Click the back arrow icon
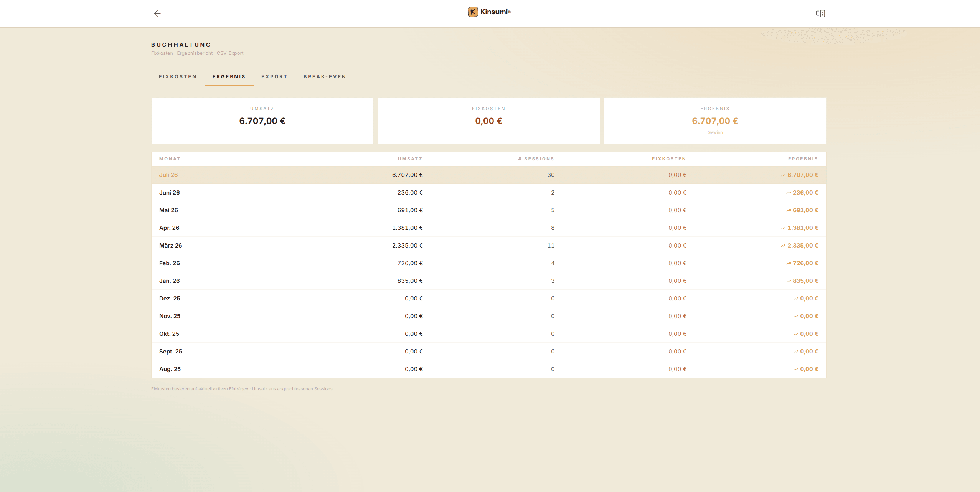The height and width of the screenshot is (492, 980). [x=157, y=13]
